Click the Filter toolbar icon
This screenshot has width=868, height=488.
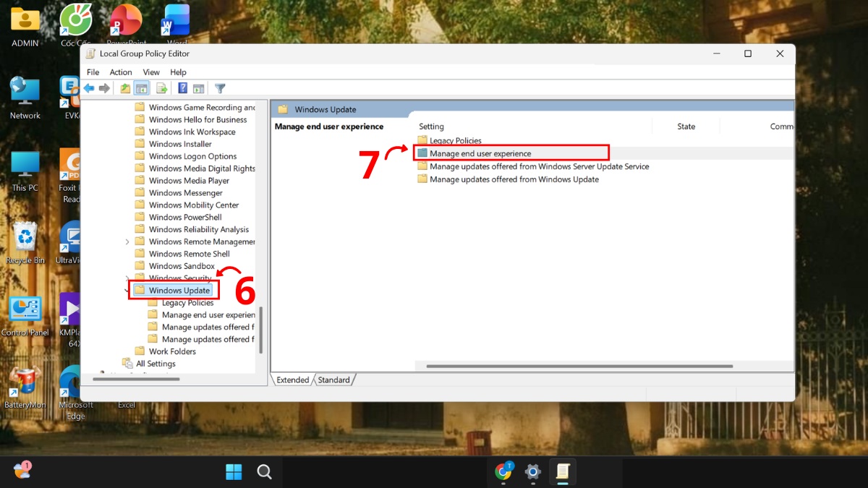point(221,88)
